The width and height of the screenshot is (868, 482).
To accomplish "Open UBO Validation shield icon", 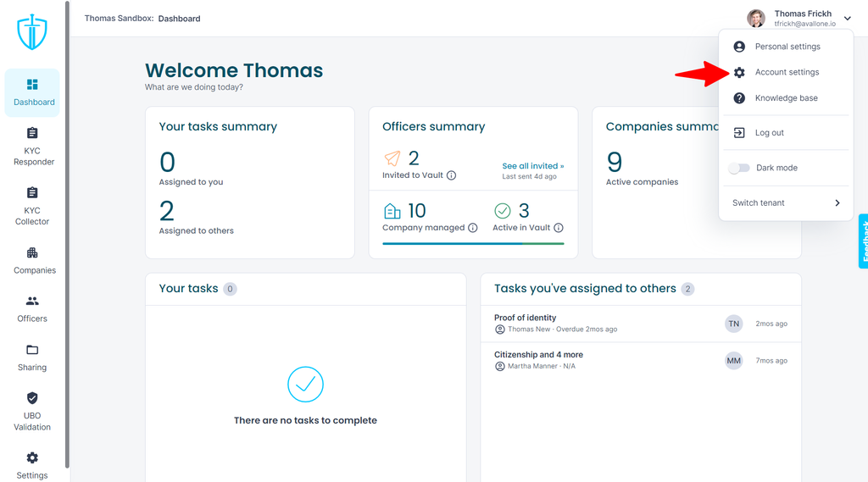I will [33, 398].
